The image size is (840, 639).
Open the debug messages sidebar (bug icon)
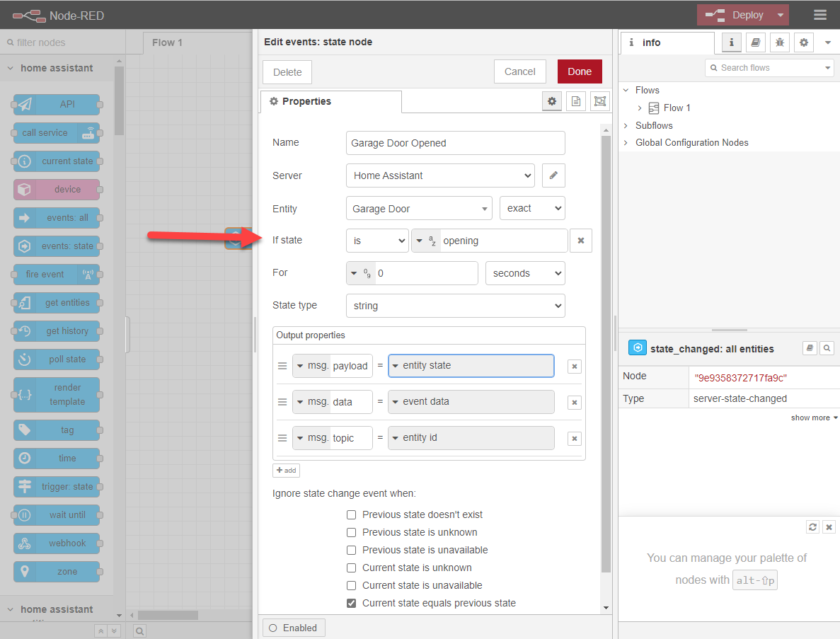pyautogui.click(x=779, y=42)
